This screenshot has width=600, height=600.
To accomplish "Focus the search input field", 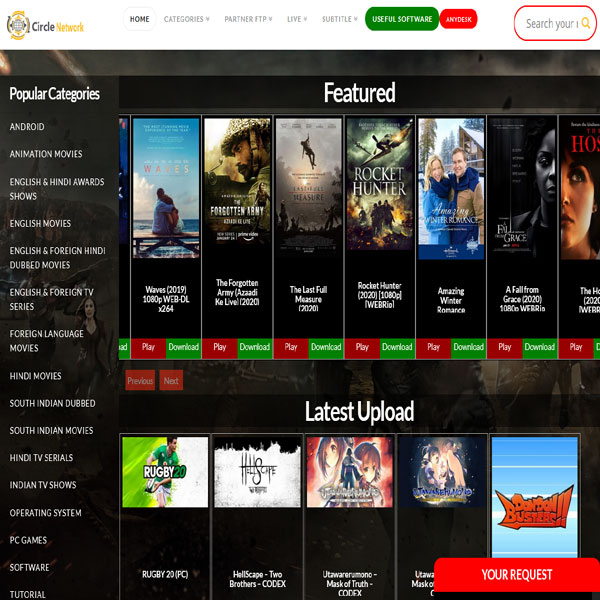I will [555, 23].
